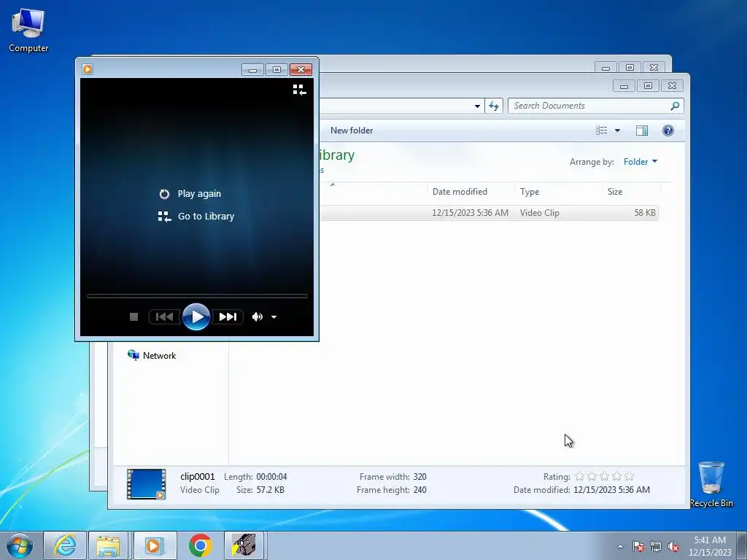The height and width of the screenshot is (560, 747).
Task: Toggle the preview pane icon
Action: 642,131
